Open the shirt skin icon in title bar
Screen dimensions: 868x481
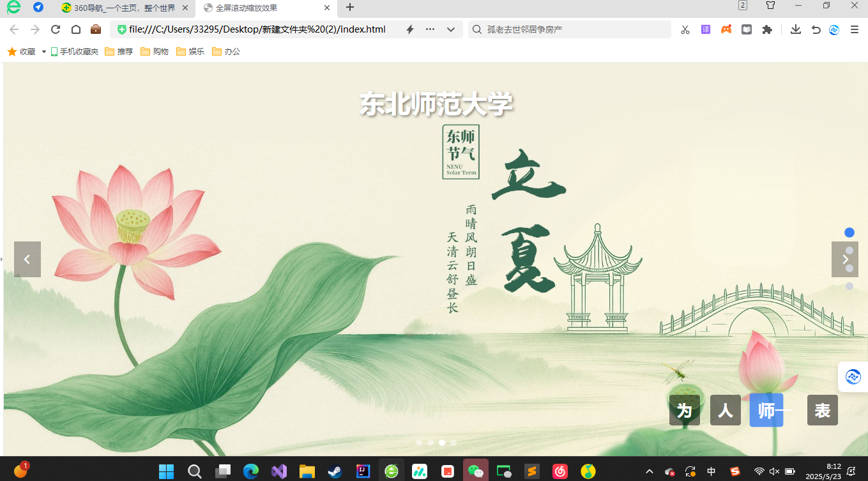[x=770, y=5]
